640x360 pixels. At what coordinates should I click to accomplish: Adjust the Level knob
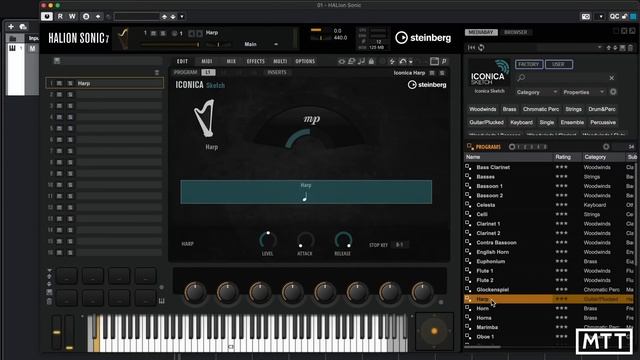click(267, 240)
